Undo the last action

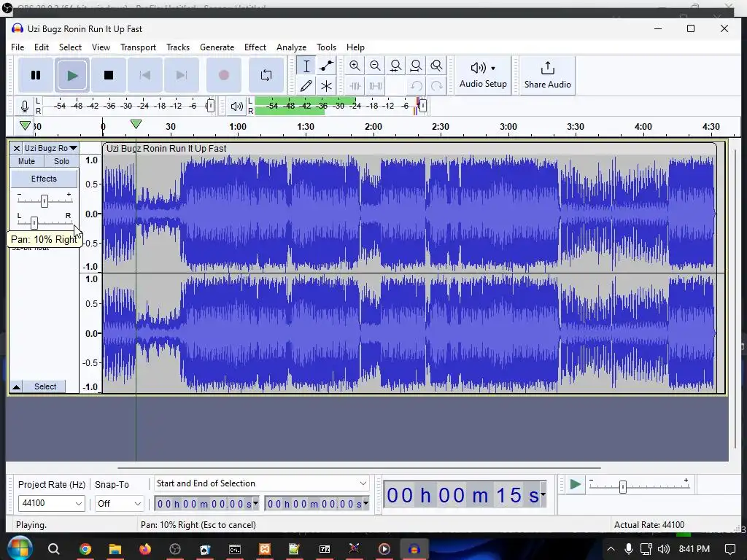coord(416,86)
